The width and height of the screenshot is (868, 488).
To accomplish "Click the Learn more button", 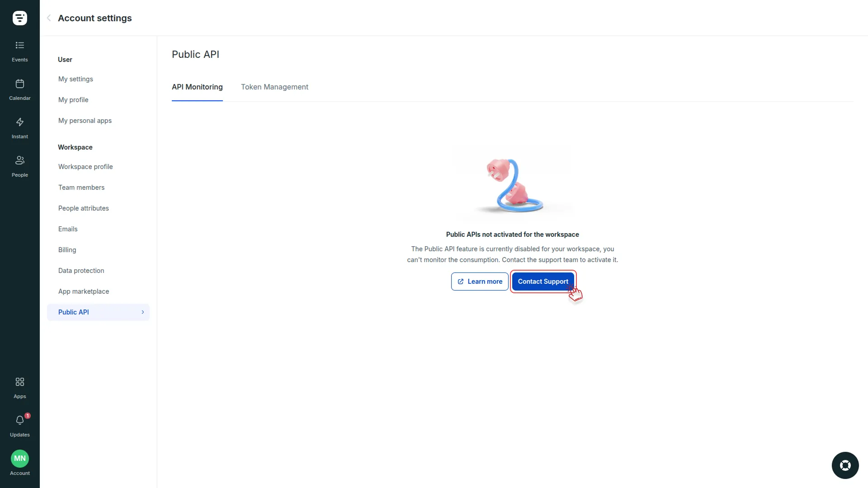I will (479, 281).
